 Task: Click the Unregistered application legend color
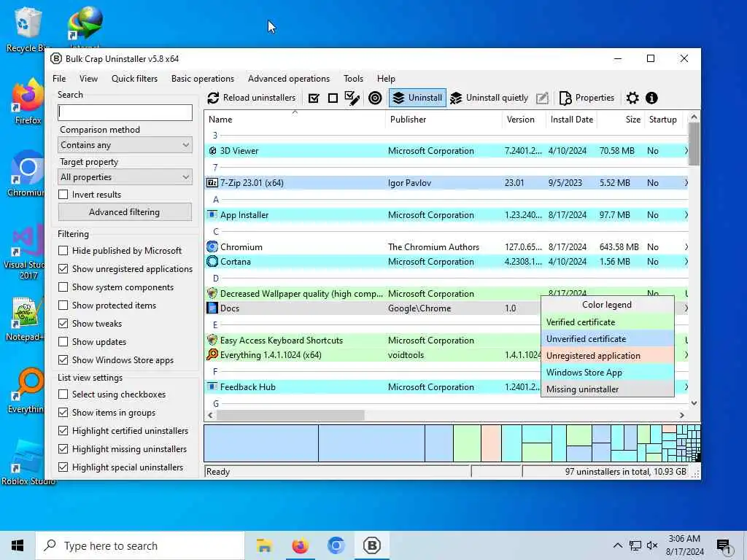click(608, 356)
